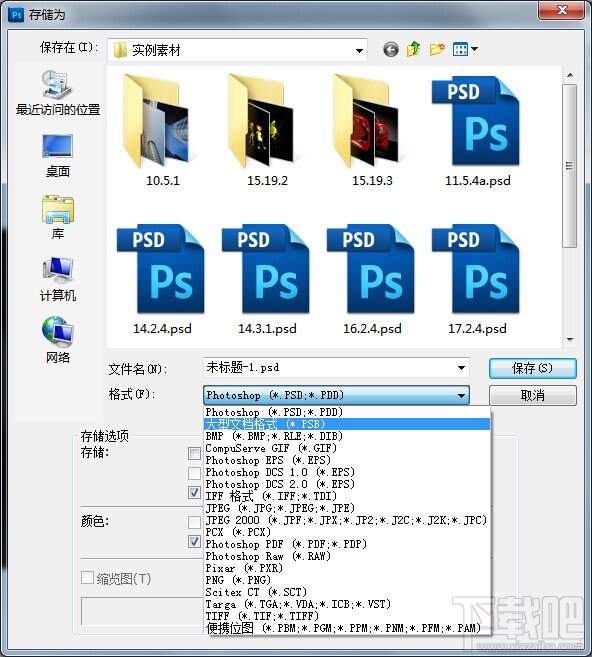Open the file name dropdown arrow

(x=461, y=368)
